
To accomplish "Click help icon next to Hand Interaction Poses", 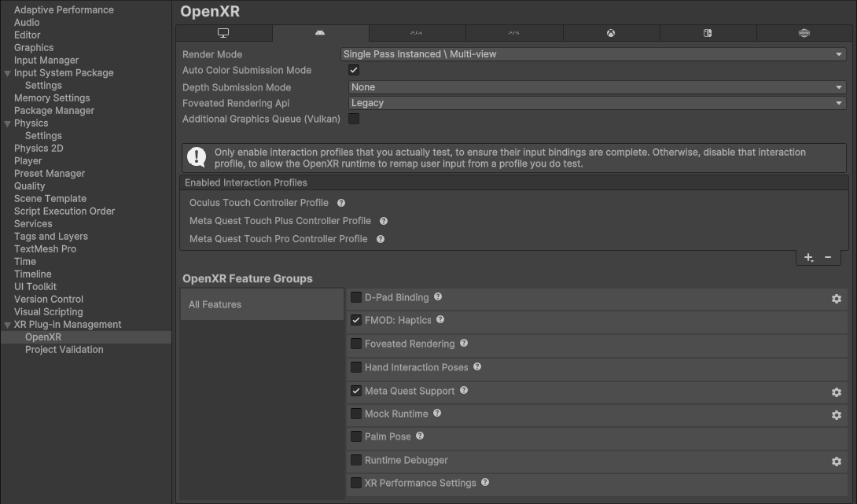I will pyautogui.click(x=477, y=366).
